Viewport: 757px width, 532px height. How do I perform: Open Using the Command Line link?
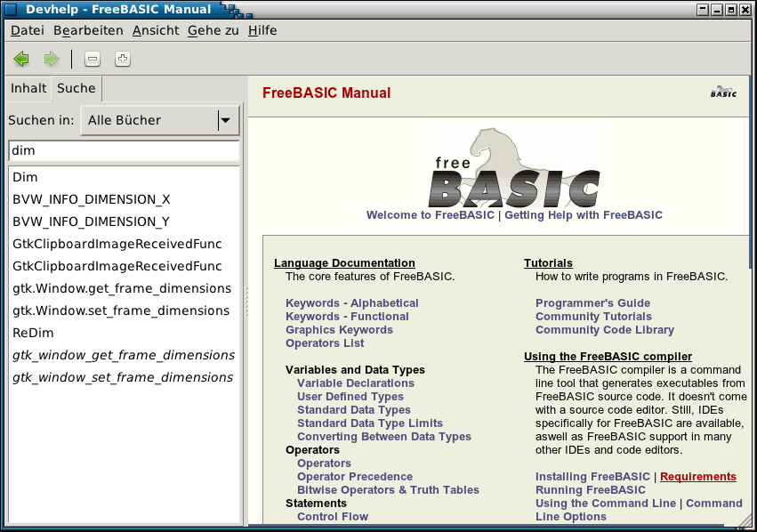[x=606, y=503]
